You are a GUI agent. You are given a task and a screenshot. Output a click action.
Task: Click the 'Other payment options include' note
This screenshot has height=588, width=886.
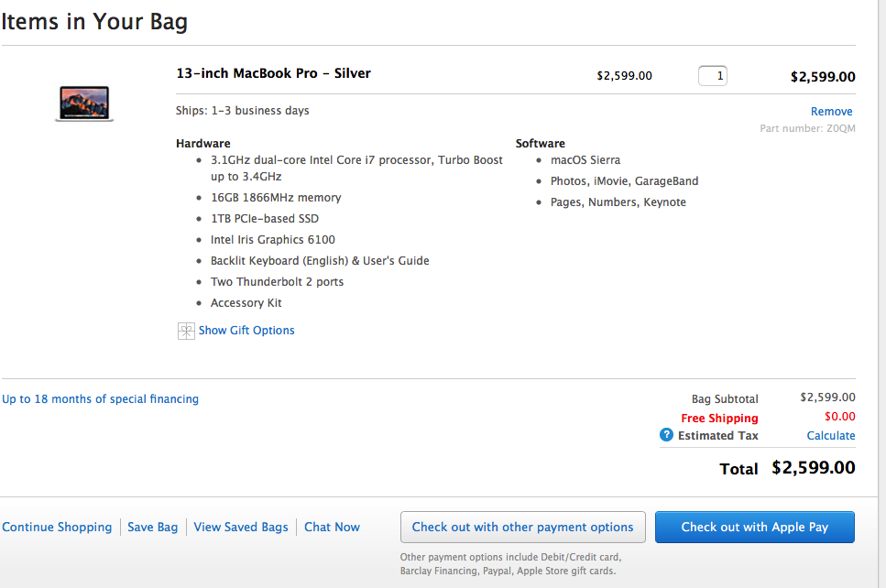[511, 563]
